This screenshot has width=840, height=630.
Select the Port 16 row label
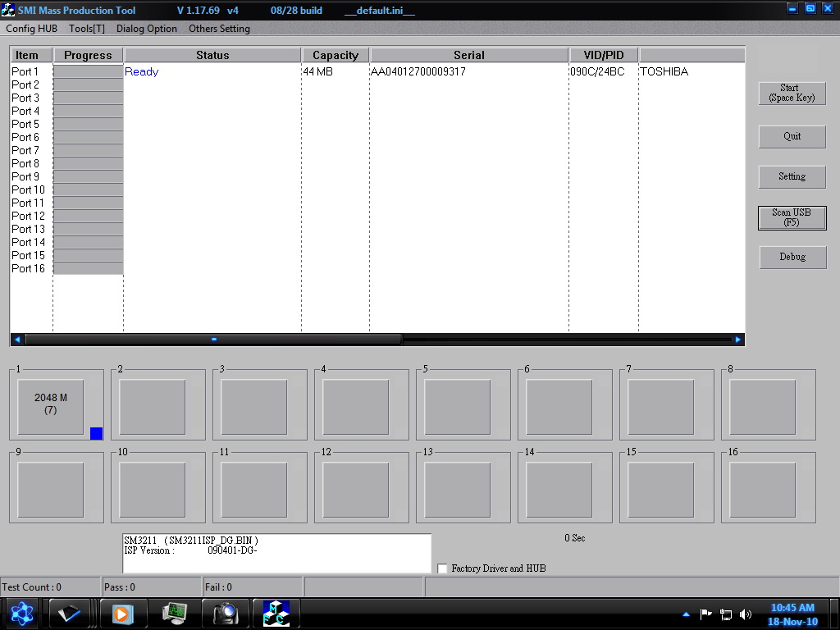coord(29,268)
